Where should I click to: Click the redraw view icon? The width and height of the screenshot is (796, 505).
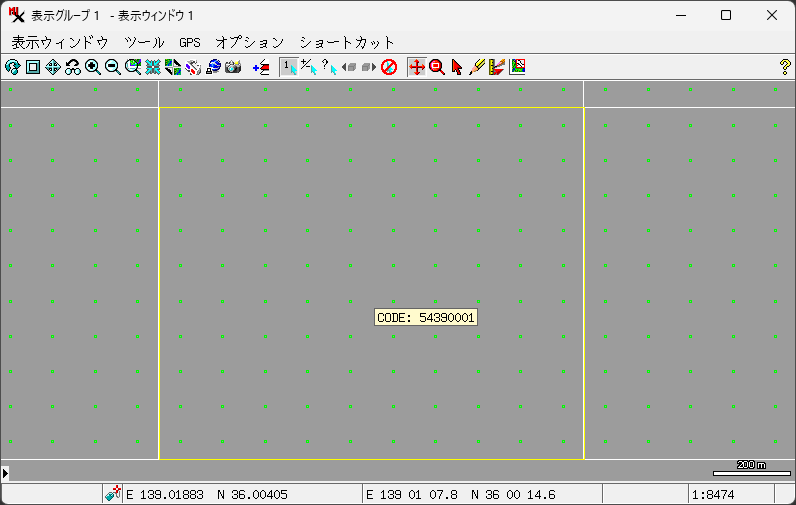coord(12,67)
